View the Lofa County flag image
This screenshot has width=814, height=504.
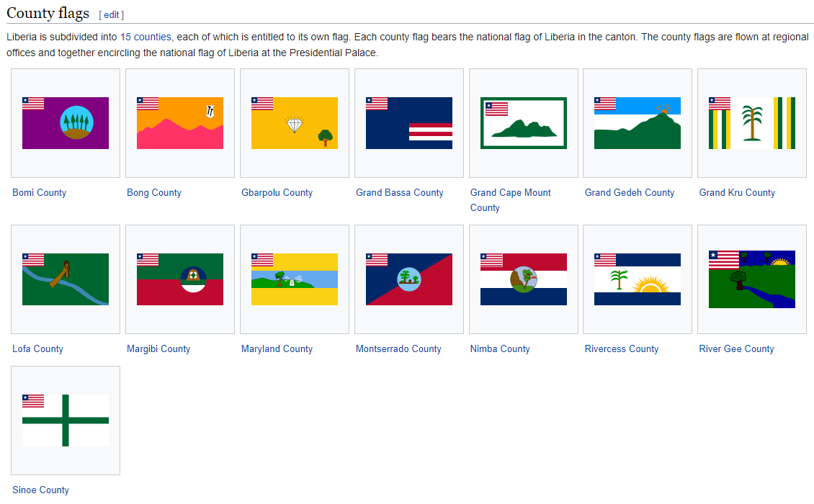tap(66, 279)
